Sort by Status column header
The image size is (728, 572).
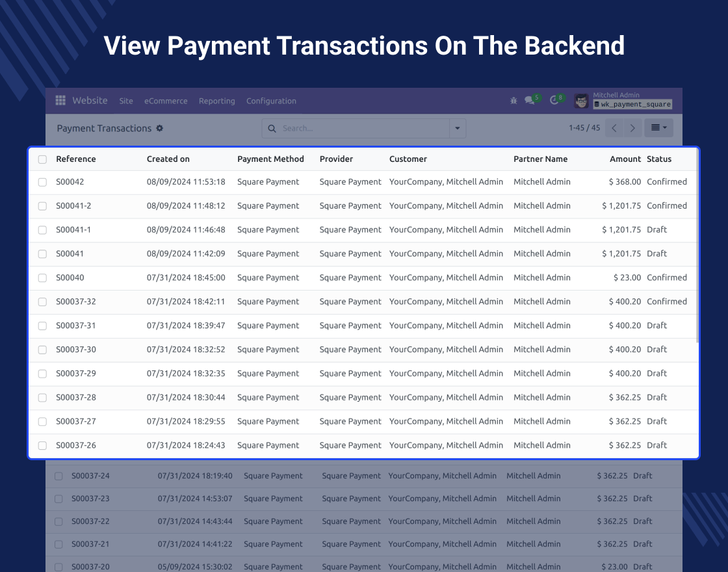tap(659, 159)
